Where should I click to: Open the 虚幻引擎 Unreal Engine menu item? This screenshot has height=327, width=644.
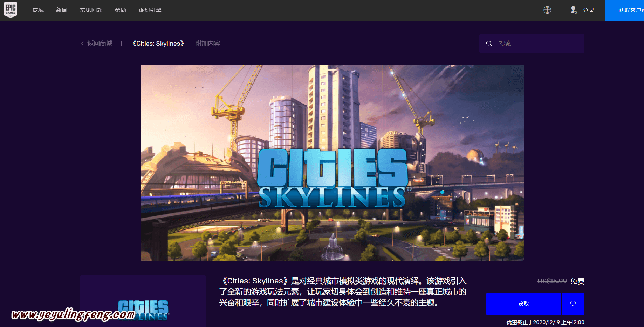pyautogui.click(x=150, y=10)
